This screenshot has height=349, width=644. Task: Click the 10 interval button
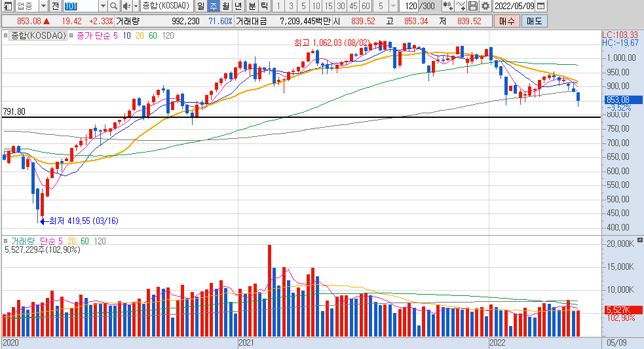tap(316, 6)
